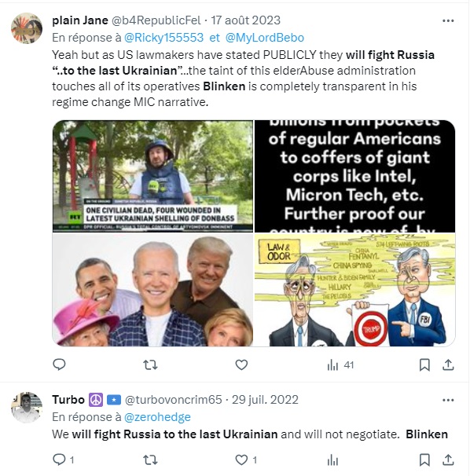Like plain Jane's tweet
The width and height of the screenshot is (470, 476).
pyautogui.click(x=241, y=364)
